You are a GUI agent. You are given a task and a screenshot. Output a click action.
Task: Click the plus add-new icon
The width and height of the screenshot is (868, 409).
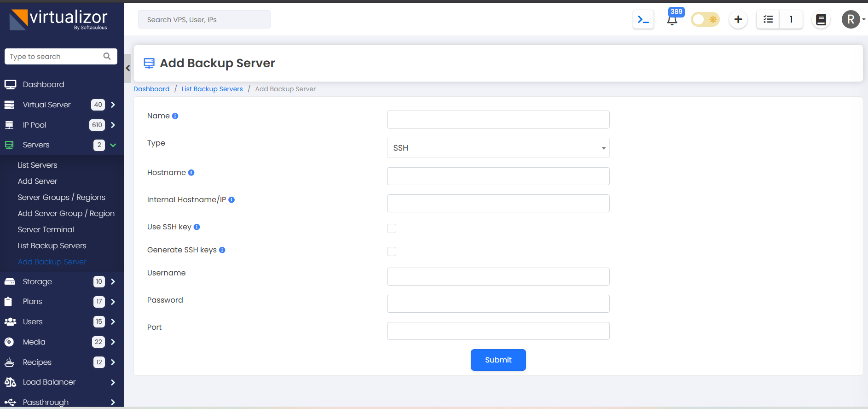pyautogui.click(x=738, y=20)
